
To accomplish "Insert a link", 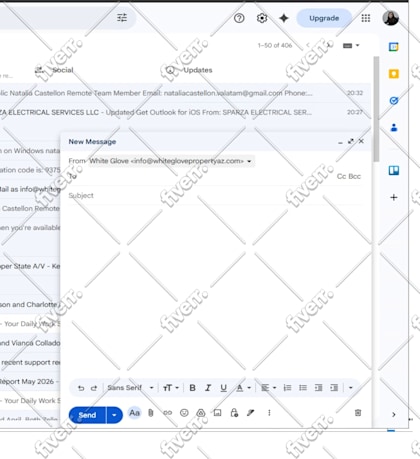I will (167, 413).
